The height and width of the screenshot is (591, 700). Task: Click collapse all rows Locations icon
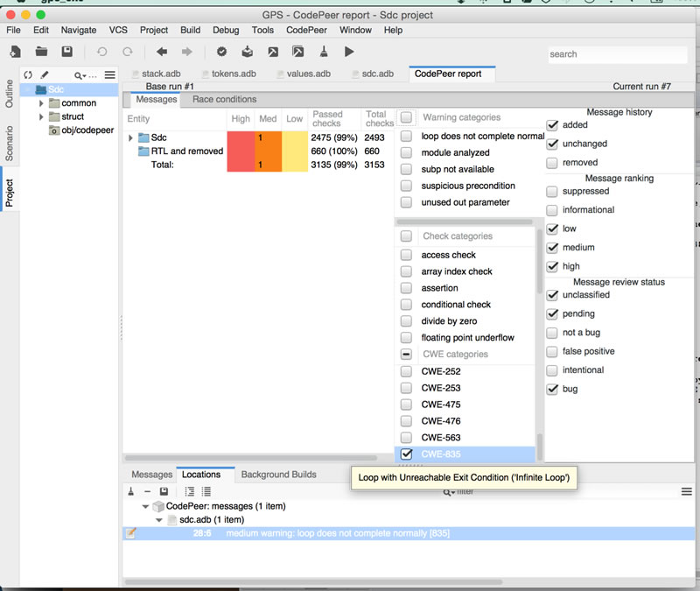206,491
